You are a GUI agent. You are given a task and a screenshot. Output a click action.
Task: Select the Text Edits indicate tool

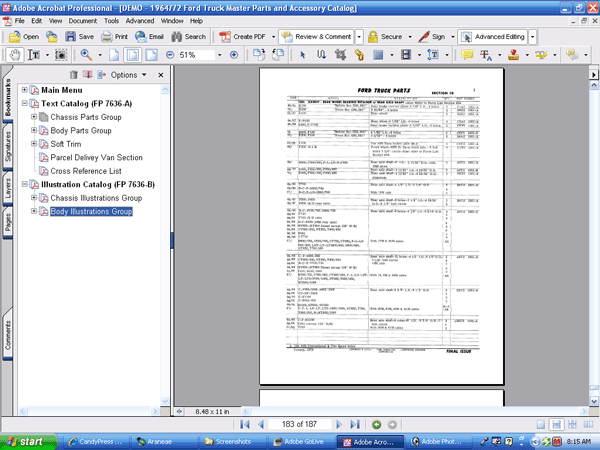click(486, 55)
